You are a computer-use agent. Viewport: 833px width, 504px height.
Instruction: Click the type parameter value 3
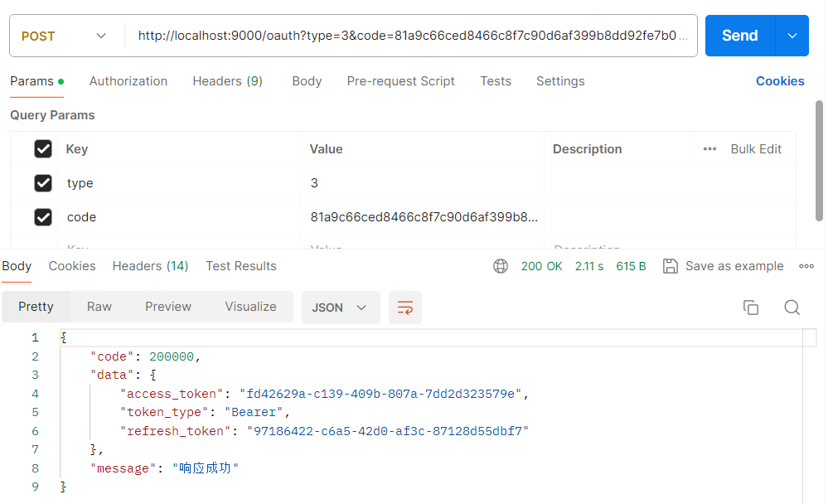tap(314, 183)
